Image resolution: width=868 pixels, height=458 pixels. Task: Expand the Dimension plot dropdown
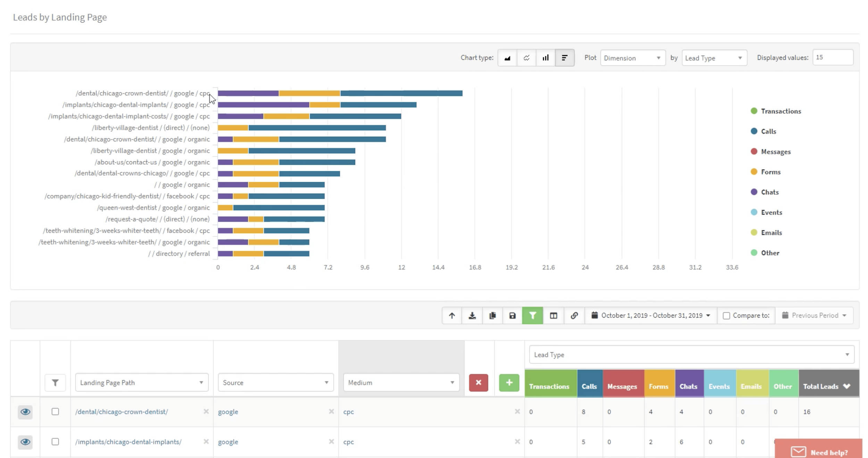coord(631,57)
